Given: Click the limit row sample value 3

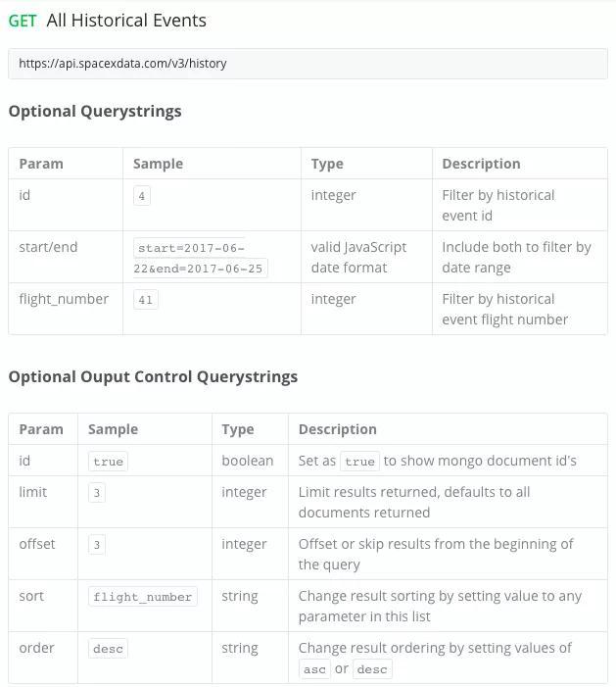Looking at the screenshot, I should tap(97, 493).
